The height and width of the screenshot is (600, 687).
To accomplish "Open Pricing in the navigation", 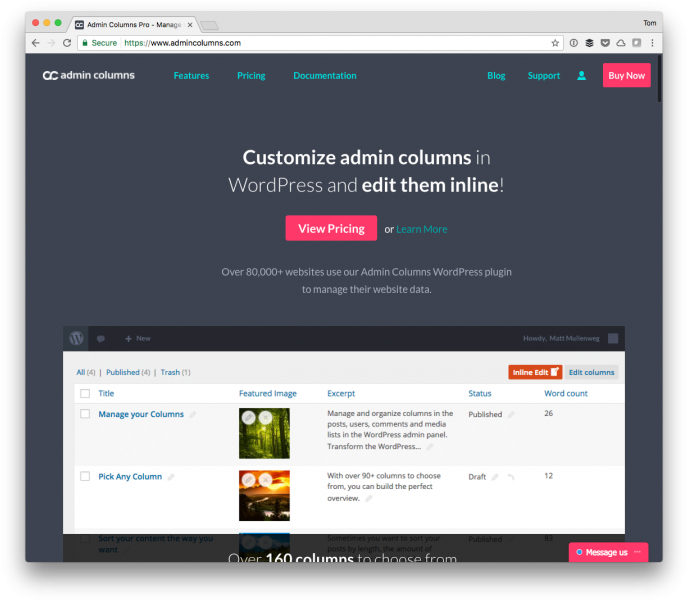I will tap(251, 75).
